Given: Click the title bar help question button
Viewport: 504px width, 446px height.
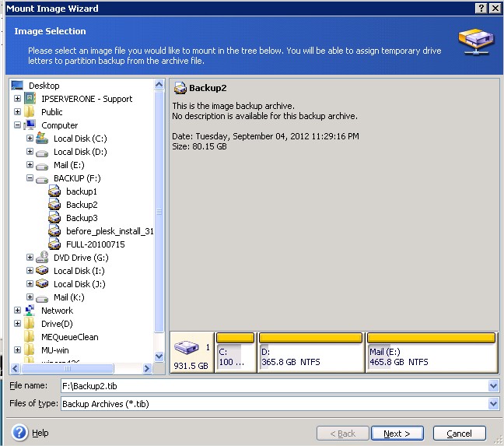Looking at the screenshot, I should 481,7.
